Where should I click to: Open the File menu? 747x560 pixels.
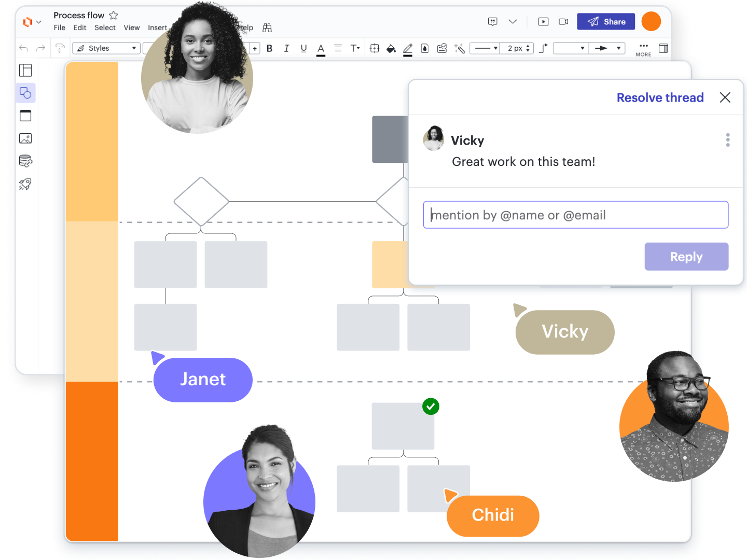click(x=60, y=28)
